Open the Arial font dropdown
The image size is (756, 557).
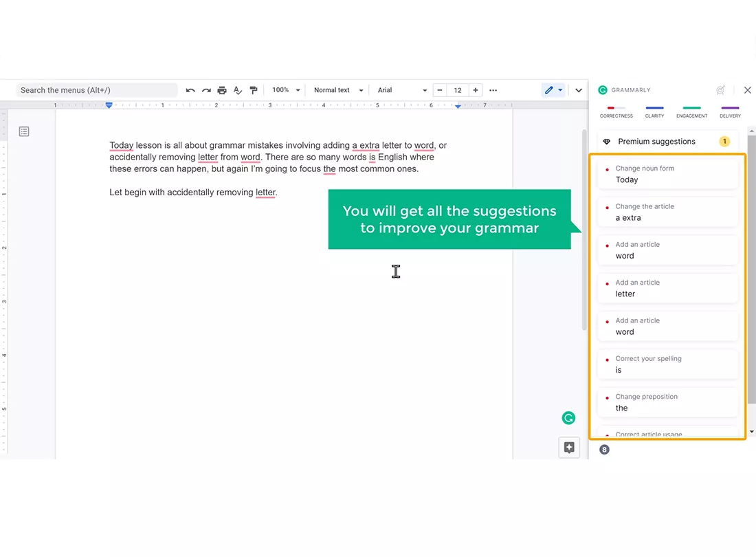pyautogui.click(x=402, y=90)
